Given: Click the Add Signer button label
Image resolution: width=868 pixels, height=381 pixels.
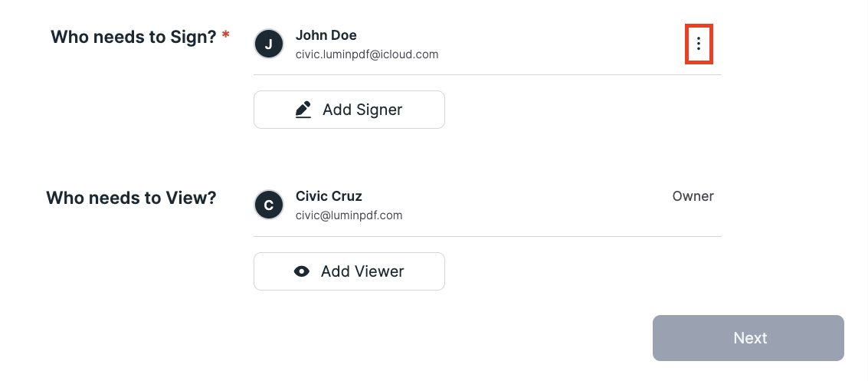Looking at the screenshot, I should point(362,110).
